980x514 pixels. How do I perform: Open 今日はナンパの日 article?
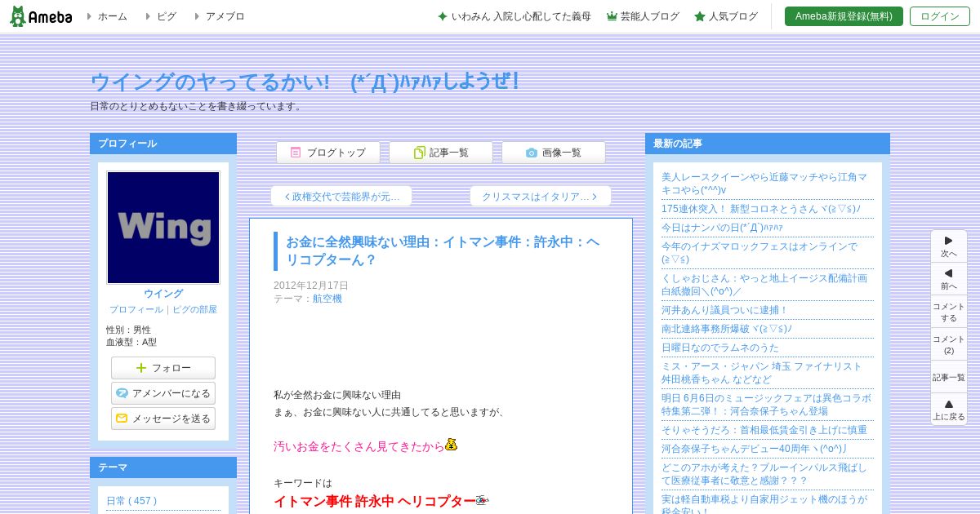coord(722,228)
